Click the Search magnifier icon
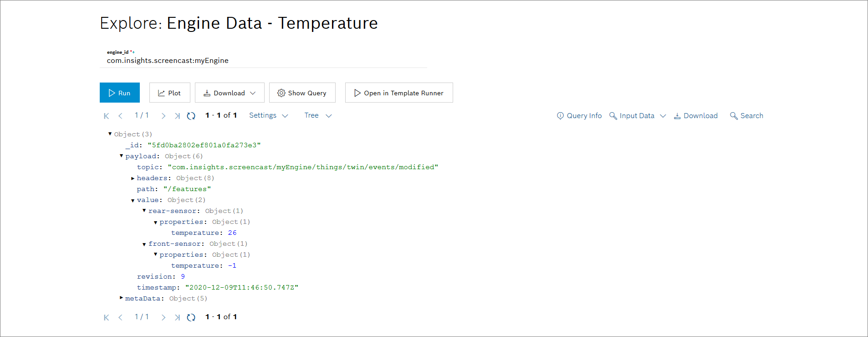868x337 pixels. [x=734, y=116]
